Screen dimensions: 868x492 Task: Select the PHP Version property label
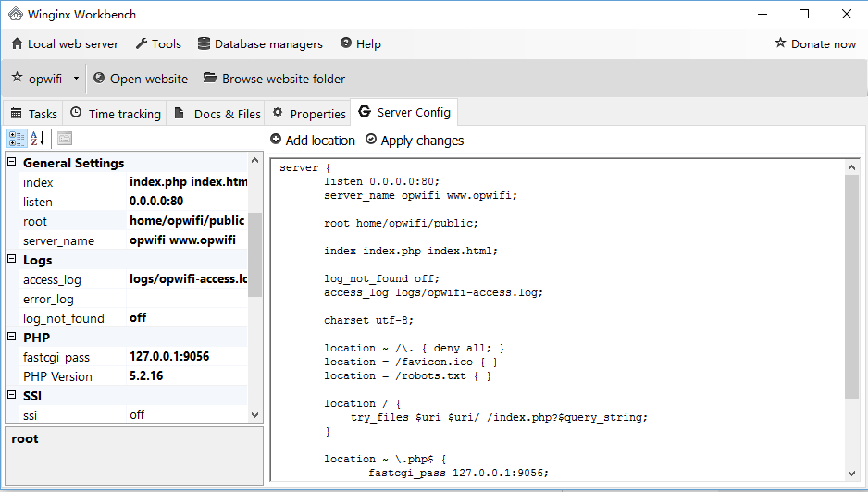point(57,377)
